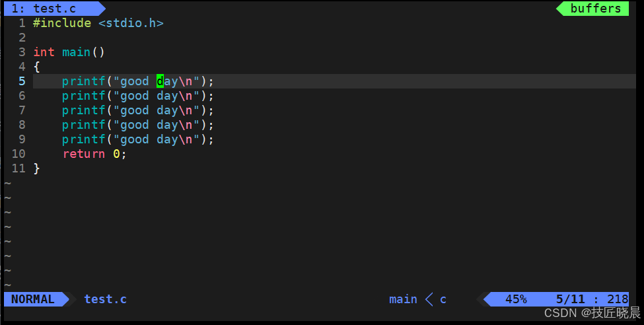Click the c filetype indicator in status line

(x=443, y=299)
